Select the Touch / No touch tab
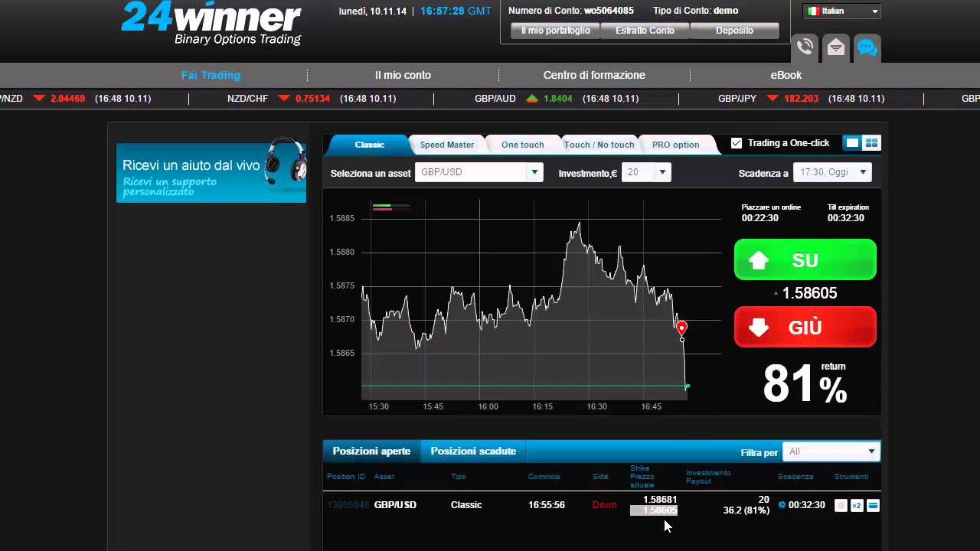 (599, 145)
